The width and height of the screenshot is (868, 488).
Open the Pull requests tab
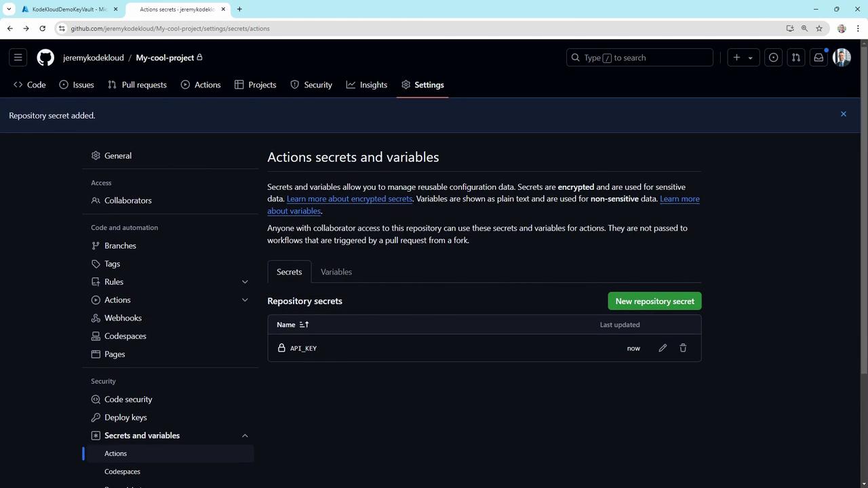click(x=138, y=85)
